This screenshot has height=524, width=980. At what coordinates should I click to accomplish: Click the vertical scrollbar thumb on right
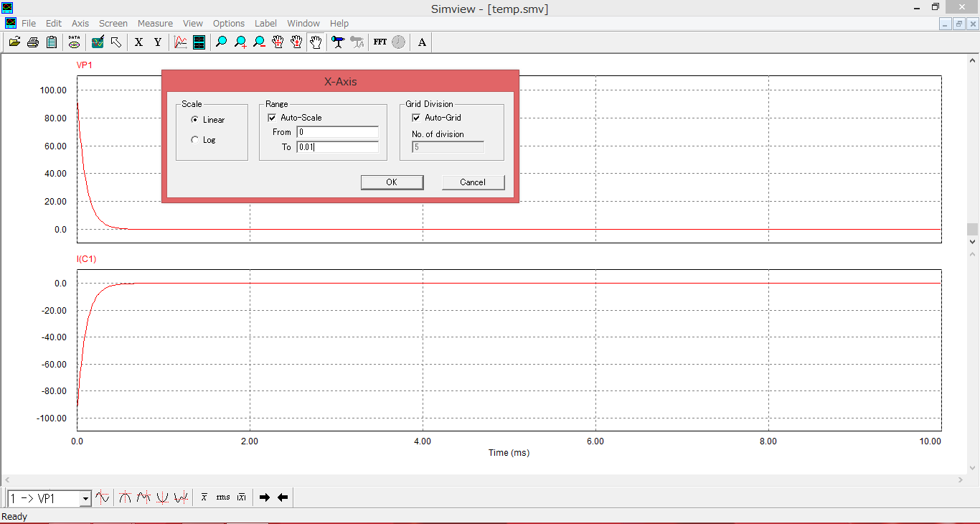point(973,229)
